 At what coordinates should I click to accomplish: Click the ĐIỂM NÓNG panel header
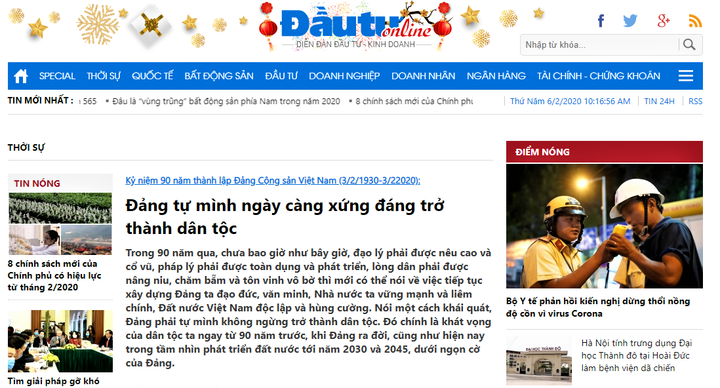[x=604, y=152]
